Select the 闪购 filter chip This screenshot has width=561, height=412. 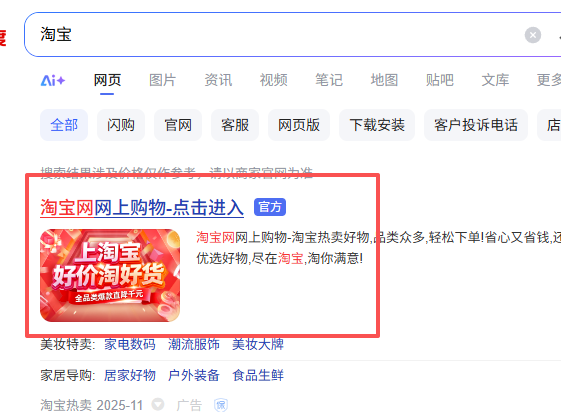tap(121, 125)
